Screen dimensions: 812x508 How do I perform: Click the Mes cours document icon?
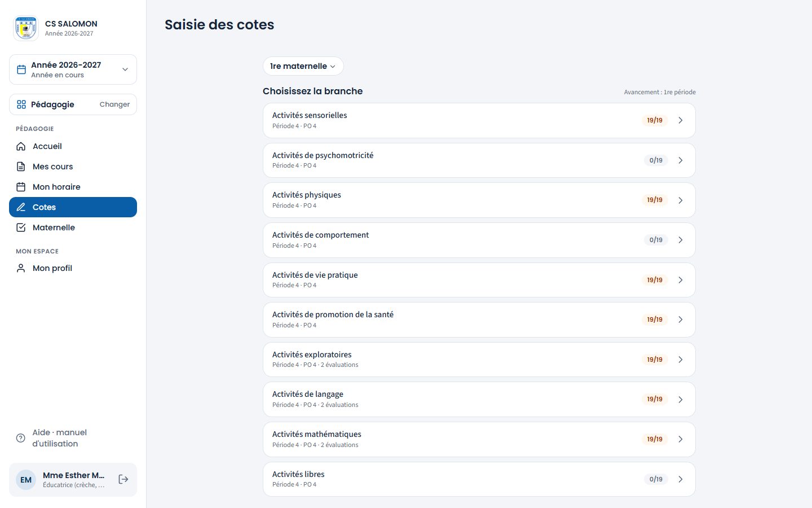[21, 167]
